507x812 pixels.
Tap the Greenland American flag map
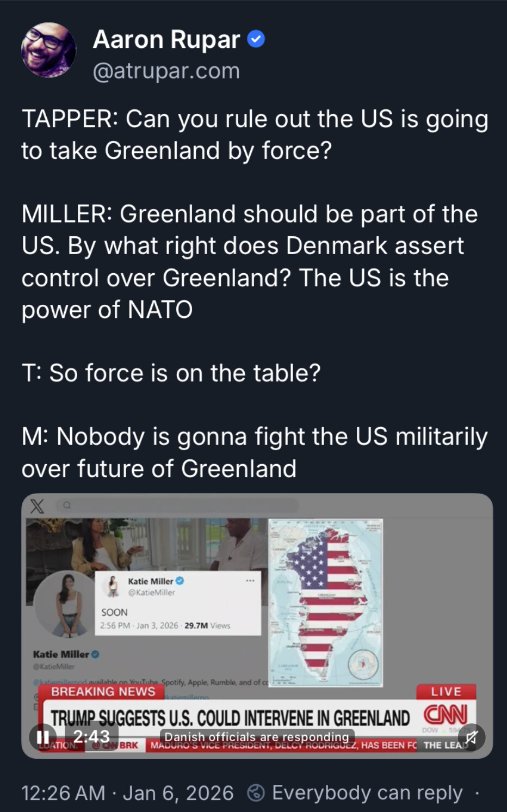[326, 602]
